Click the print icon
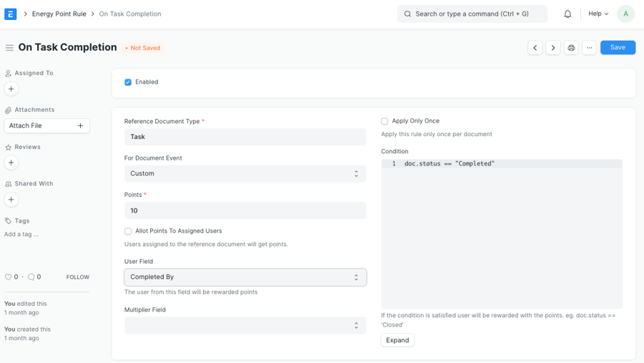 571,48
